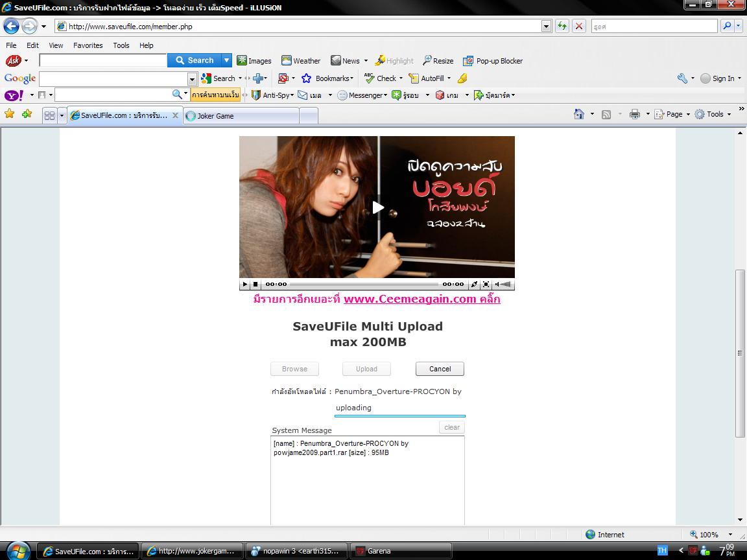Open the File menu
Image resolution: width=747 pixels, height=560 pixels.
(x=11, y=45)
